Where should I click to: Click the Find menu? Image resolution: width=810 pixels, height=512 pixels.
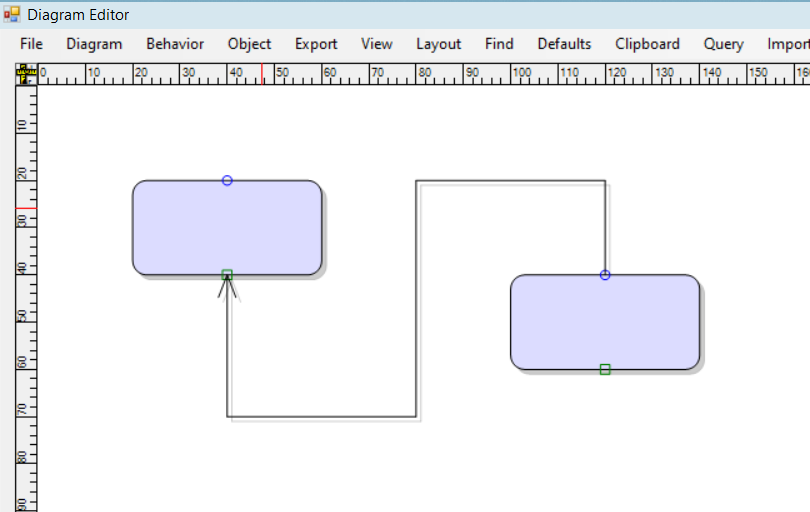(499, 44)
